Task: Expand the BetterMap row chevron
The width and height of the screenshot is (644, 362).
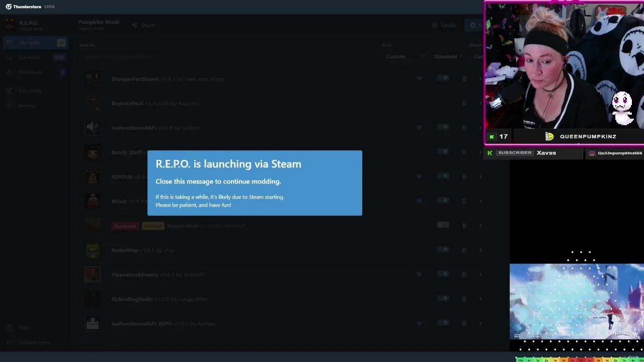Action: (480, 250)
